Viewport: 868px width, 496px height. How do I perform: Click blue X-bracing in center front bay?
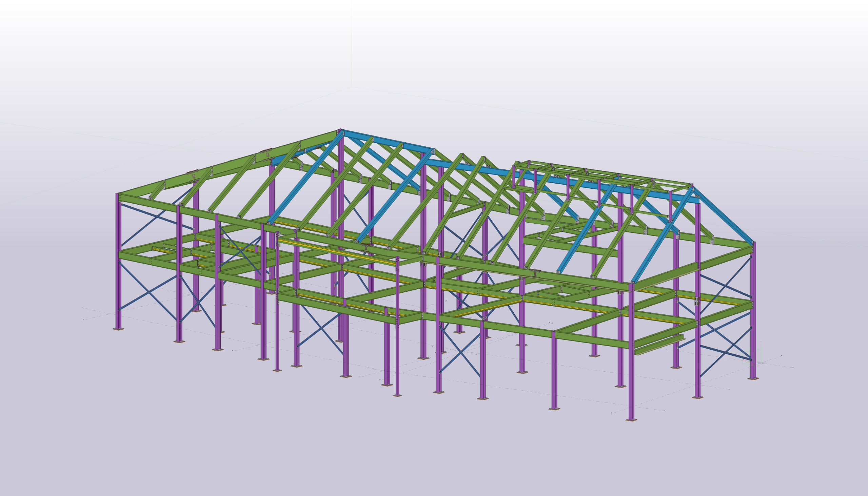(460, 352)
